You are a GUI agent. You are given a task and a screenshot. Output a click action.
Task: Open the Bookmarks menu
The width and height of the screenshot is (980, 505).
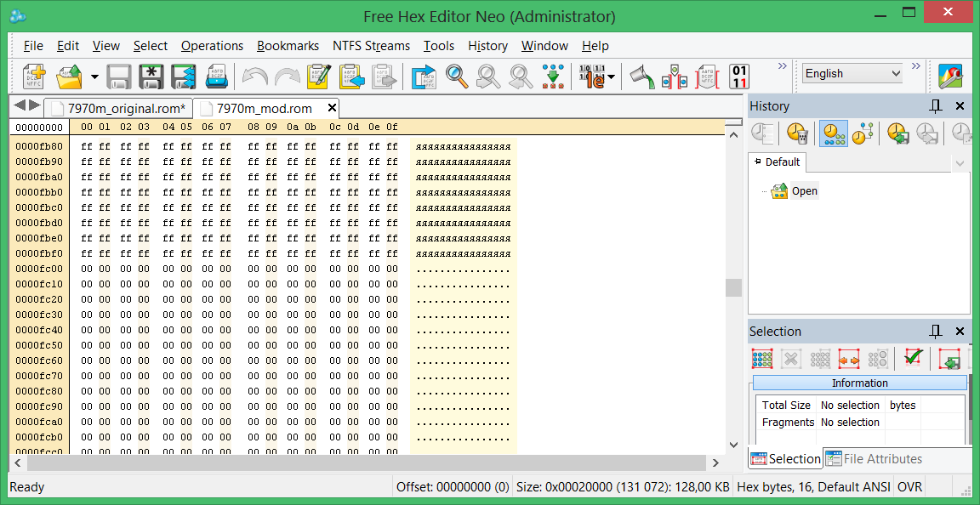pos(288,46)
